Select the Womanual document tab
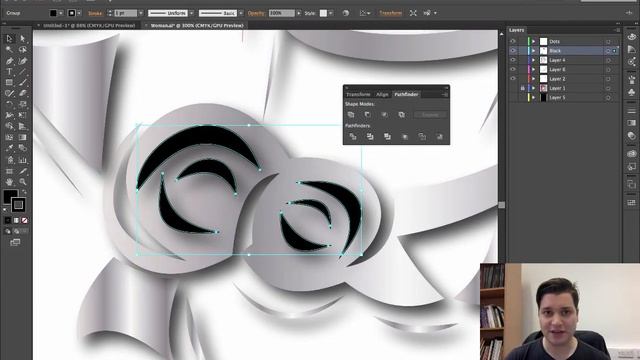This screenshot has width=640, height=360. tap(197, 25)
